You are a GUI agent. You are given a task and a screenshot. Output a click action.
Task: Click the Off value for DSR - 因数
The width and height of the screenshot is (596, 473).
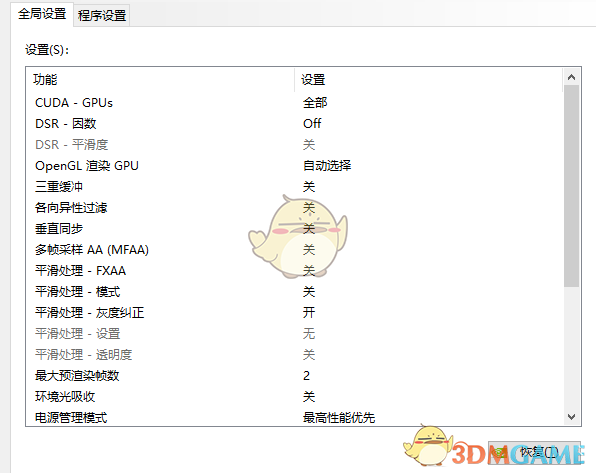point(312,124)
